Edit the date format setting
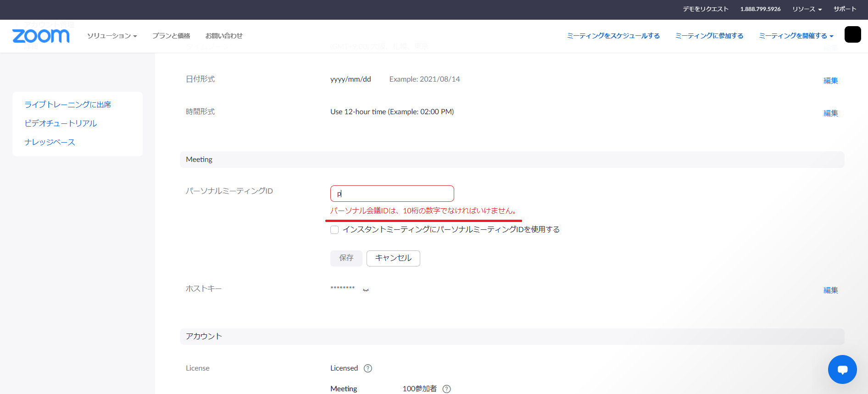This screenshot has width=868, height=394. click(x=830, y=81)
